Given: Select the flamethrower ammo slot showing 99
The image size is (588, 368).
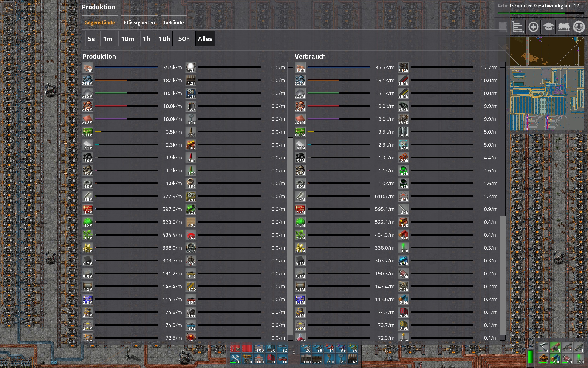Looking at the screenshot, I should click(x=567, y=359).
